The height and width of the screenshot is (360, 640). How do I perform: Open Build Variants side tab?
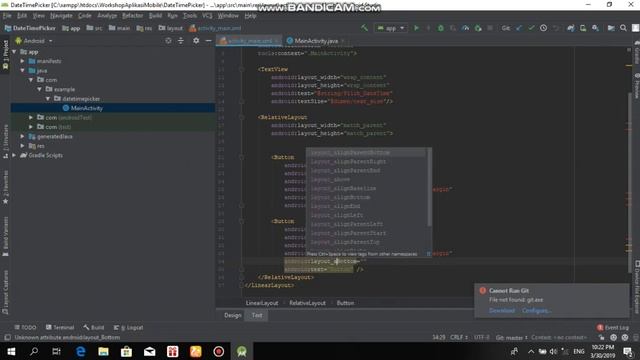(5, 236)
